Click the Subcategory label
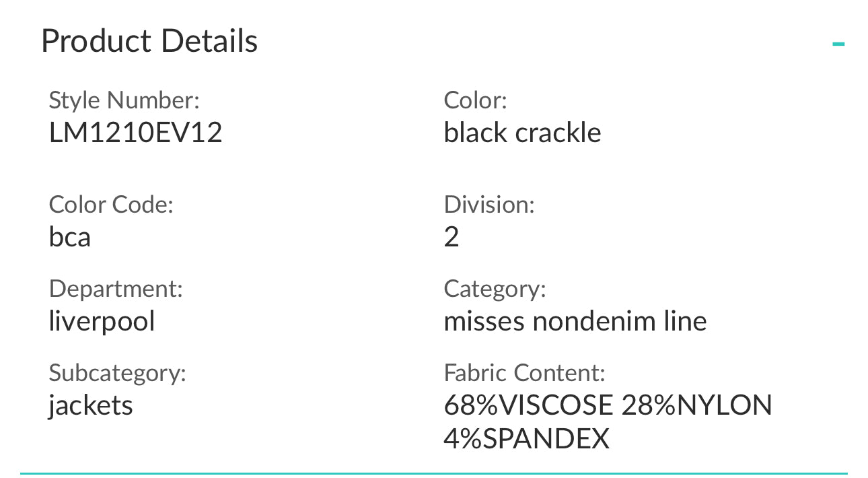The height and width of the screenshot is (478, 868). point(117,373)
